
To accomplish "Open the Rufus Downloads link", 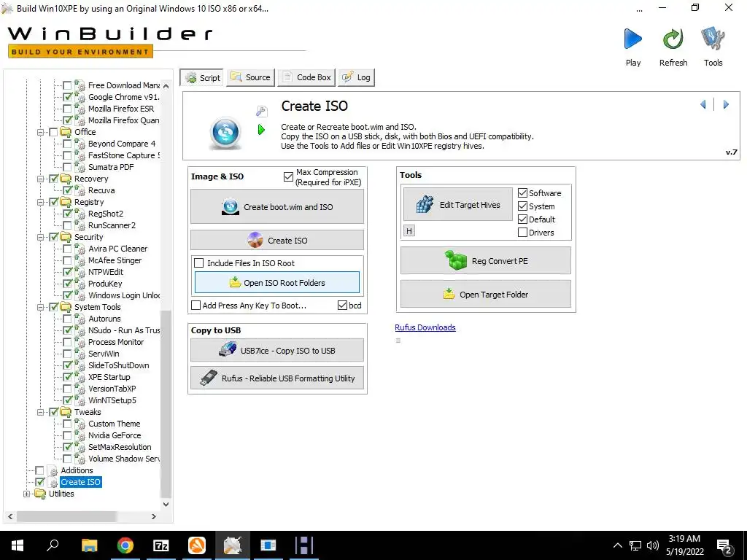I will (425, 327).
